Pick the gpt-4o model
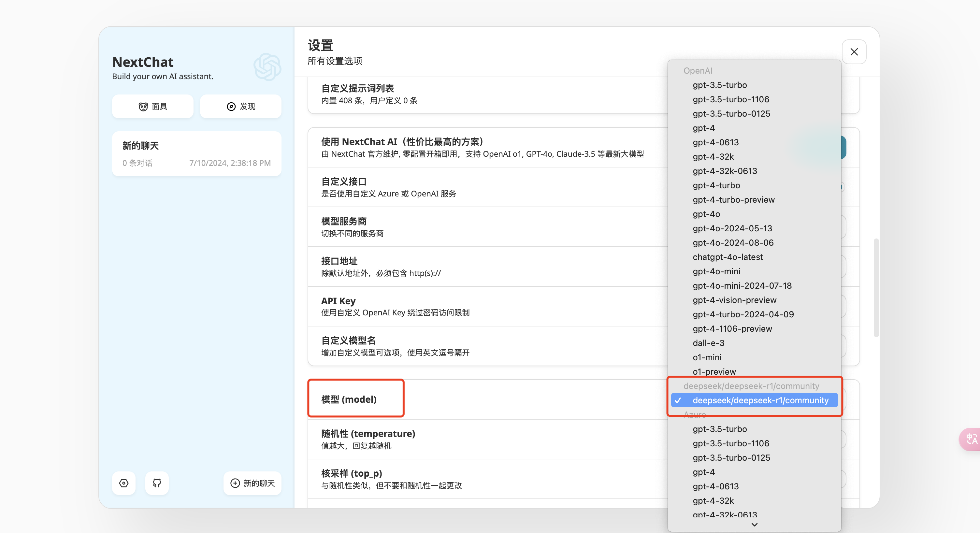The image size is (980, 533). 755,214
